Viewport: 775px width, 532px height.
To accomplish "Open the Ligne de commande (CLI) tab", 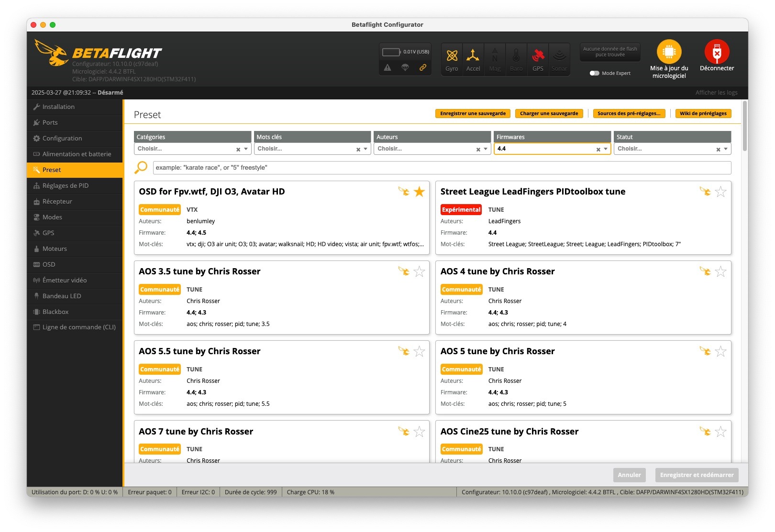I will click(75, 327).
